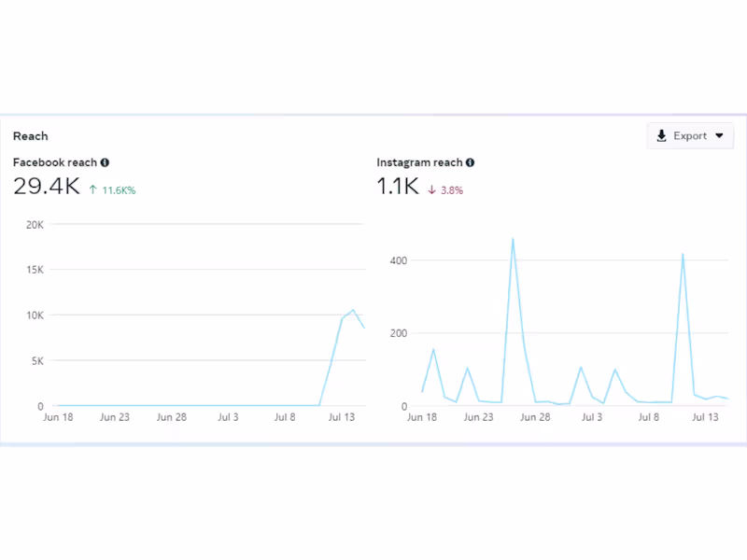This screenshot has width=747, height=560.
Task: Click the 20K axis label on Facebook chart
Action: (35, 225)
